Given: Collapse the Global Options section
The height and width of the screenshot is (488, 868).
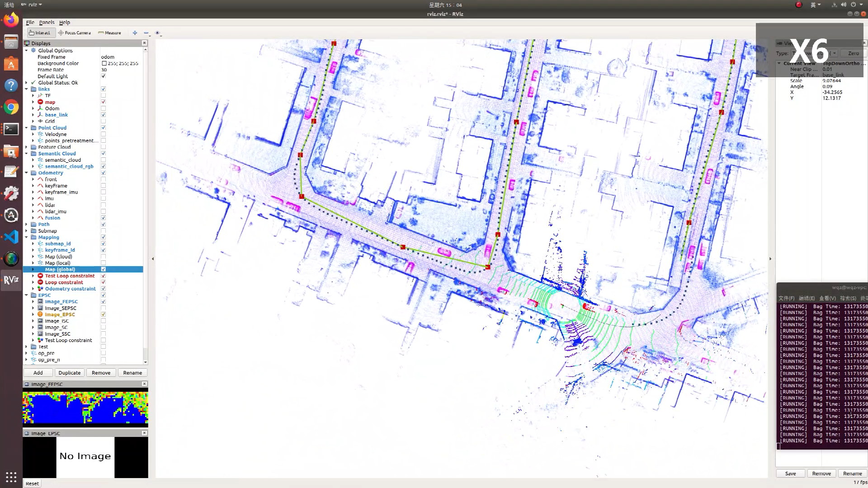Looking at the screenshot, I should coord(26,51).
